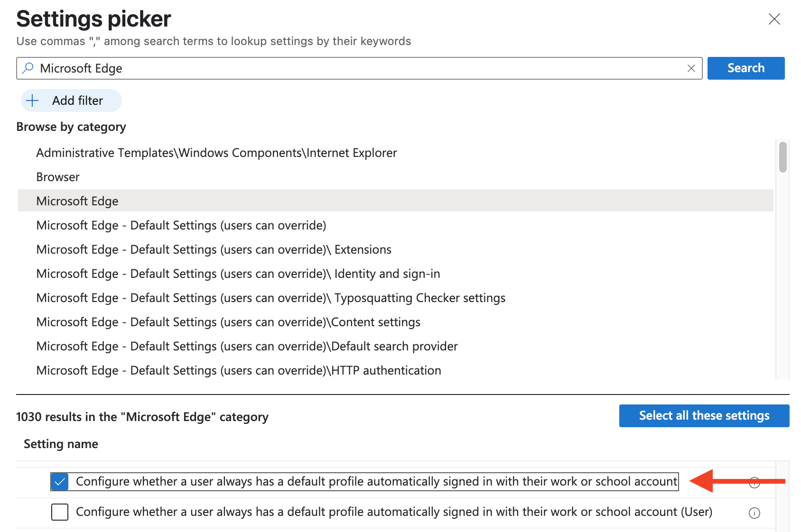Select Default search provider category
Screen dimensions: 801x532
pos(247,346)
